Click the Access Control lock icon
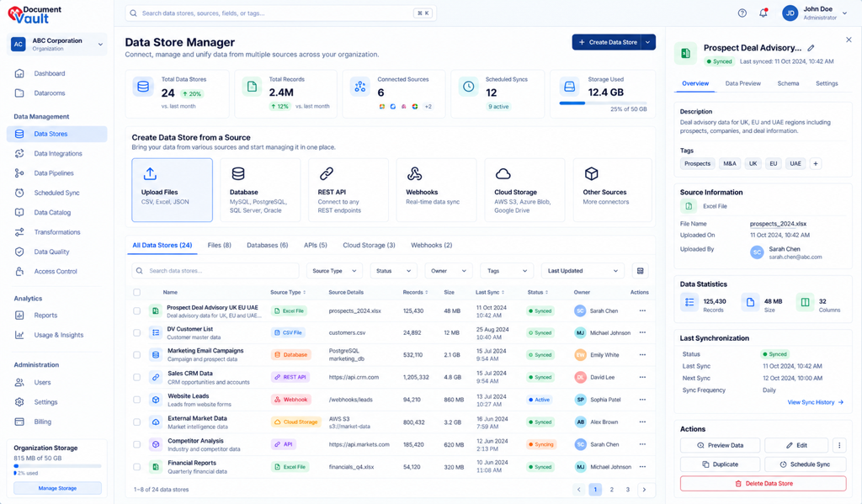Image resolution: width=862 pixels, height=504 pixels. (19, 271)
